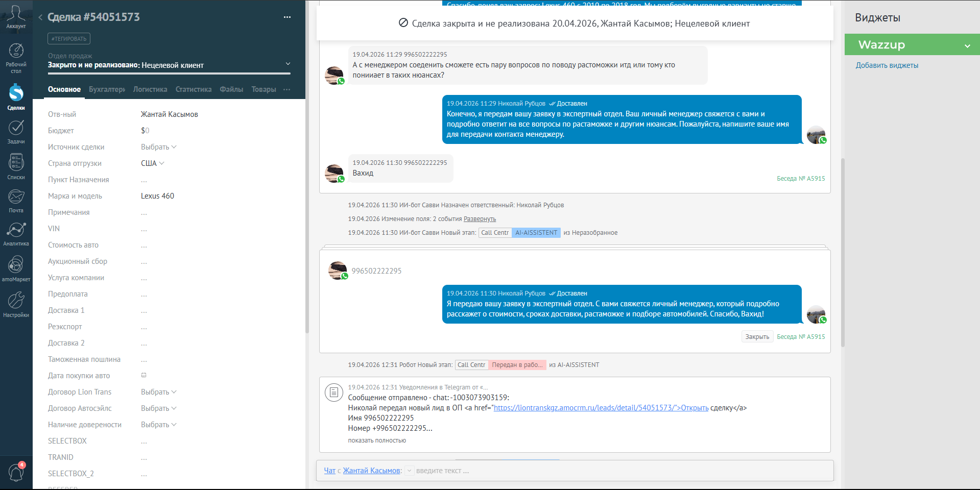Click Беседа № A5915 under Вахид message
Viewport: 980px width, 490px height.
tap(801, 179)
